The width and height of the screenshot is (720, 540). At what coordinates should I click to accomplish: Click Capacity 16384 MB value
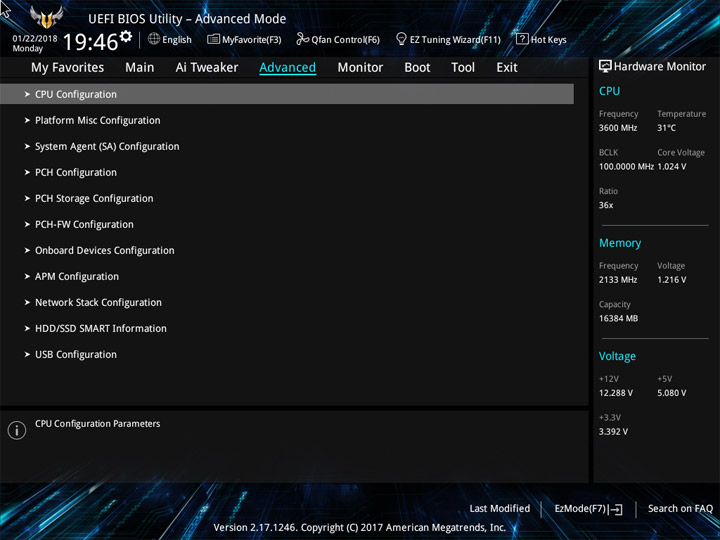pyautogui.click(x=618, y=318)
